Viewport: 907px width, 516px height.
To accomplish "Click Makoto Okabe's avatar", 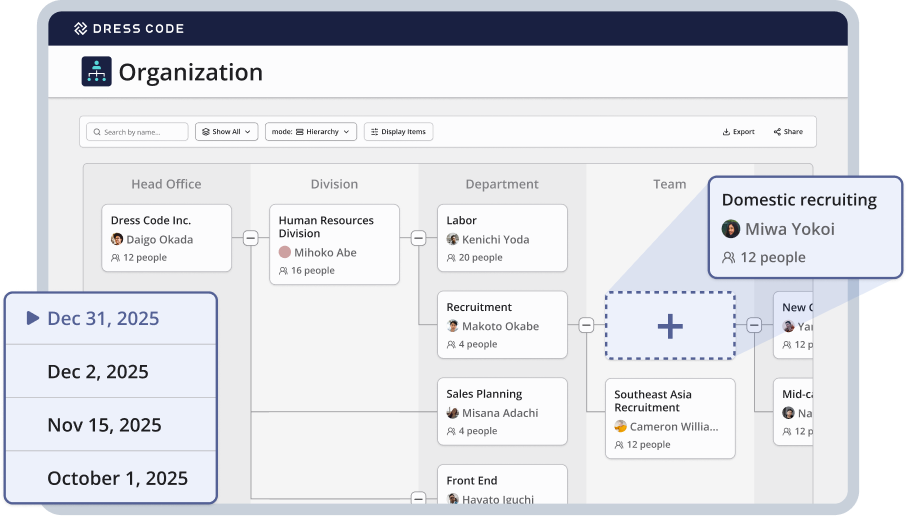I will 452,326.
